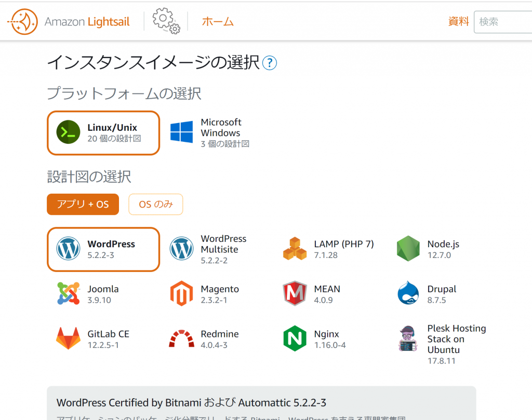
Task: Click the Node.js label text
Action: pos(444,244)
